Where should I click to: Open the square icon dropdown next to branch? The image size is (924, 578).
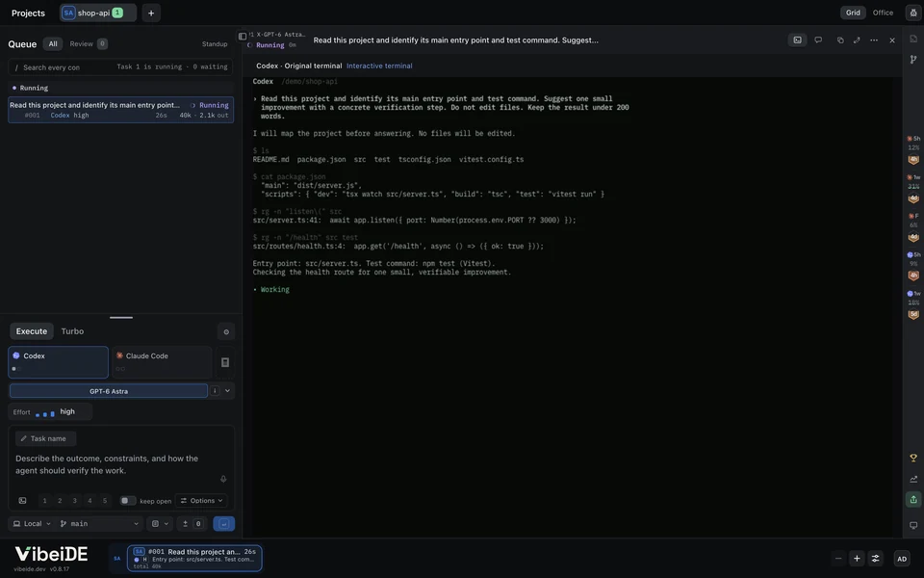160,524
